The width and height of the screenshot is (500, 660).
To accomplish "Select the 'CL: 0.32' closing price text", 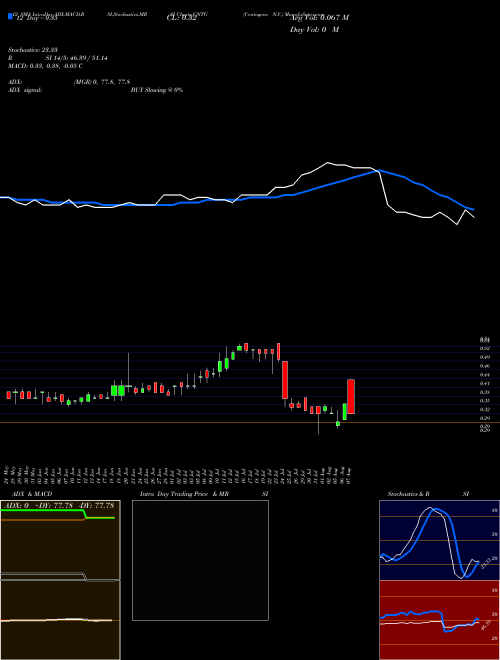I will 182,18.
